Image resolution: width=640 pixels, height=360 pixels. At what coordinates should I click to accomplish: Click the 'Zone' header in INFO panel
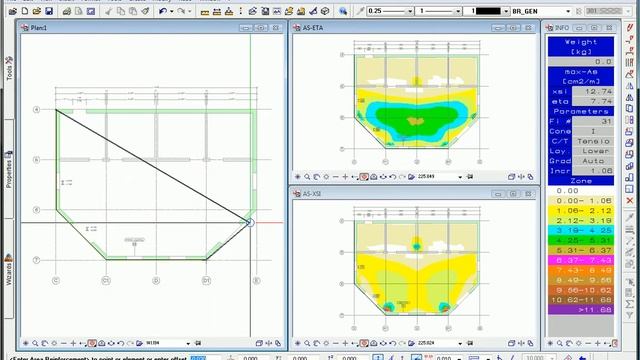click(581, 181)
